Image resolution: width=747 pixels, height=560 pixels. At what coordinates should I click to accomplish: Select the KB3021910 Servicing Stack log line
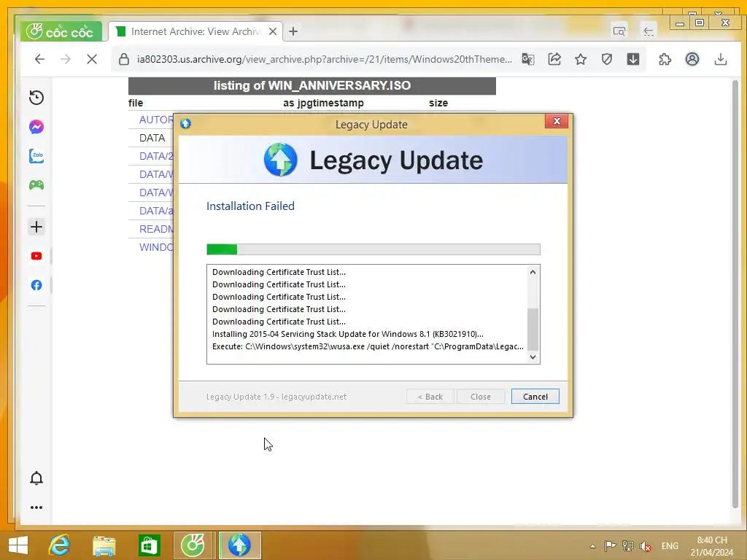pyautogui.click(x=347, y=334)
